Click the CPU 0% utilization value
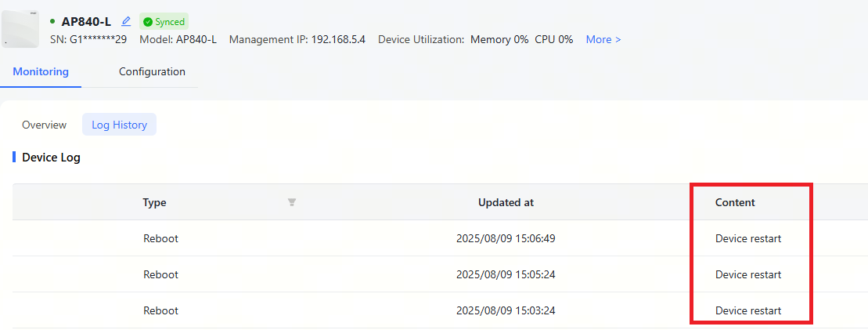The width and height of the screenshot is (868, 330). [x=554, y=39]
